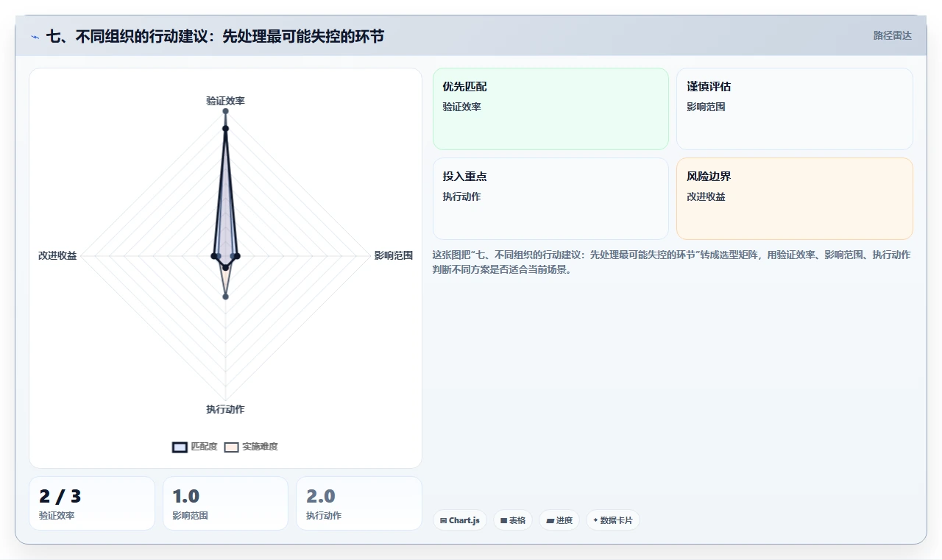Image resolution: width=942 pixels, height=560 pixels.
Task: Click the description paragraph starting 这张图把
Action: coord(671,262)
